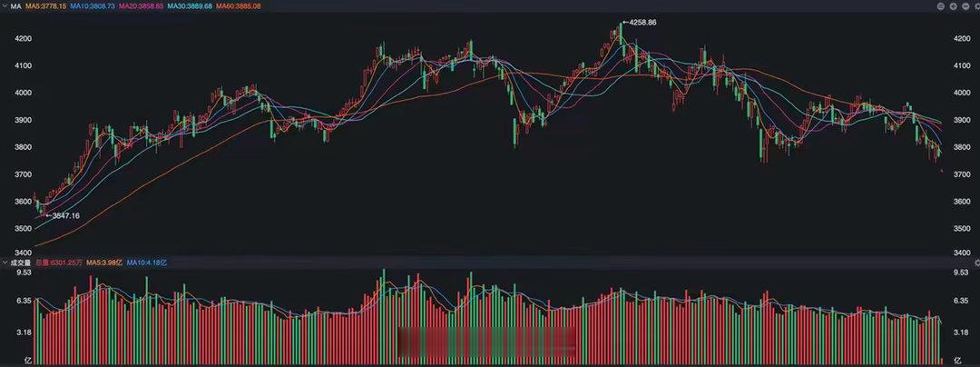
Task: Open the MA indicator name dropdown
Action: (x=16, y=5)
